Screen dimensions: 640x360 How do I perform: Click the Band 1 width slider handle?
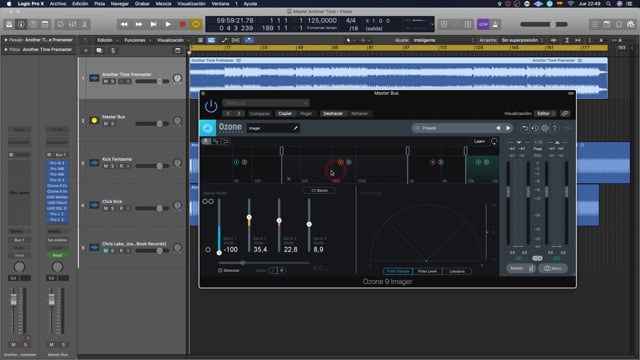click(219, 253)
